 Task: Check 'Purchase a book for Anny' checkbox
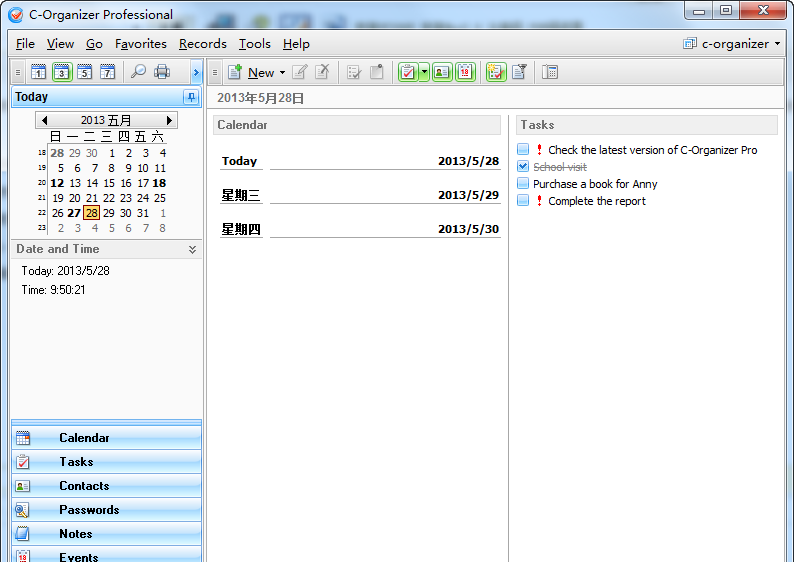[523, 183]
